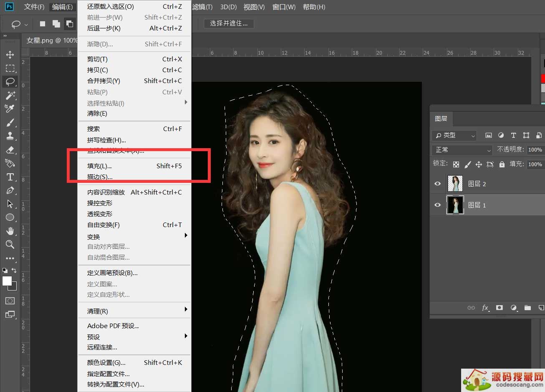Image resolution: width=545 pixels, height=392 pixels.
Task: Click the 填充 100% field in Layers panel
Action: (x=535, y=164)
